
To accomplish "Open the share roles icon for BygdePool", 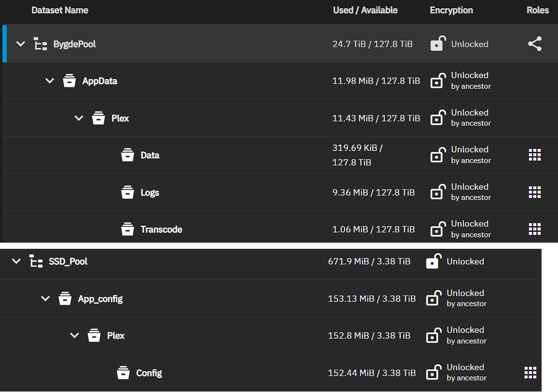I will coord(535,44).
